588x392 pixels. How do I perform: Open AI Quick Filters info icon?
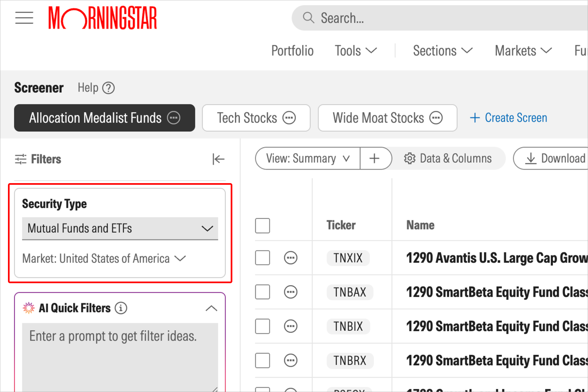pos(121,308)
